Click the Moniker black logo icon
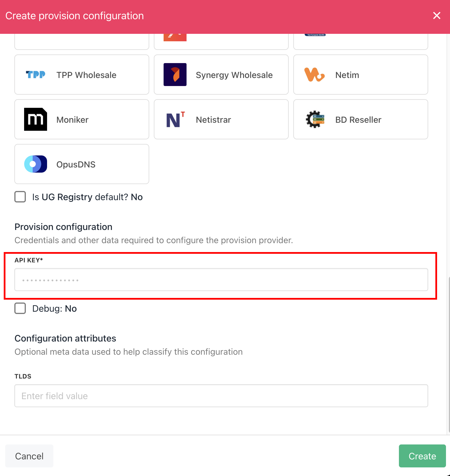 pos(36,119)
